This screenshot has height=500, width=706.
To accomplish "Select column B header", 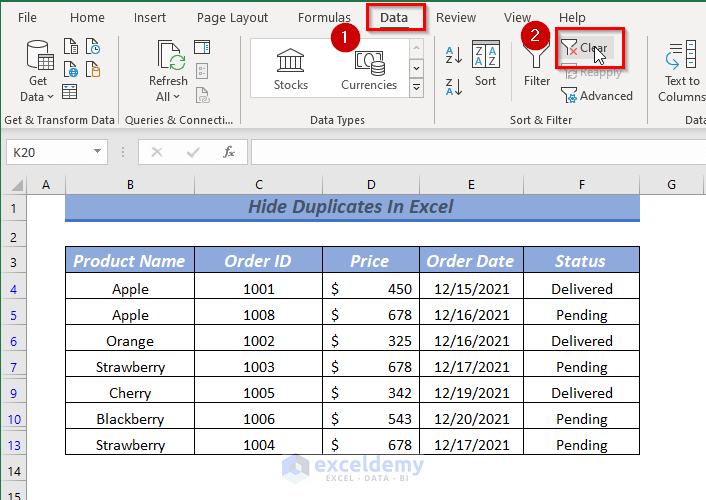I will tap(130, 185).
